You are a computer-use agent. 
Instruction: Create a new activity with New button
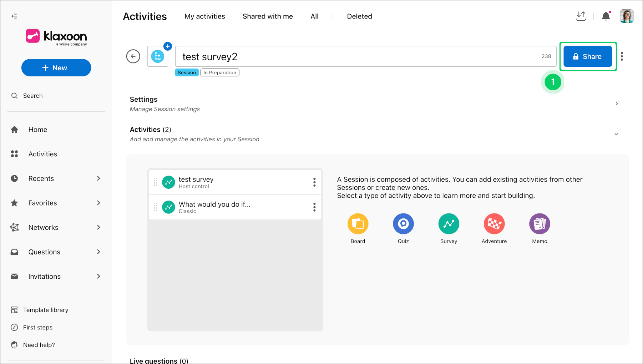coord(56,68)
